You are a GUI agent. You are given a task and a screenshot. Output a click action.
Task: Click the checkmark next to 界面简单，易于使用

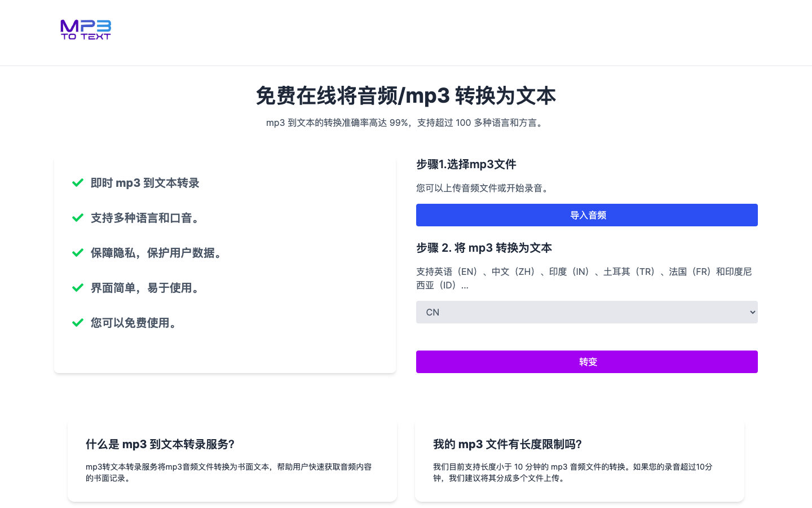pos(78,288)
